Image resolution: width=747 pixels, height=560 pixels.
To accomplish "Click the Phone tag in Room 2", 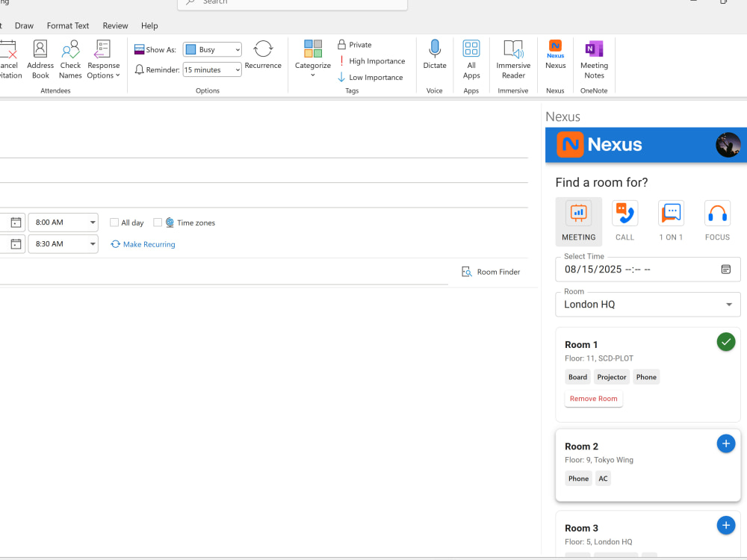I will point(578,479).
